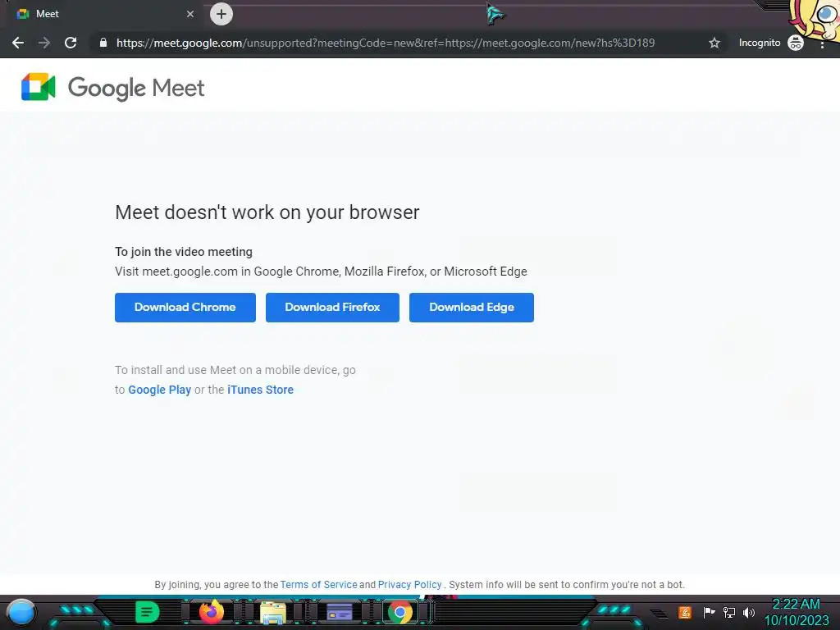Go back to the previous page
The image size is (840, 630).
(18, 43)
